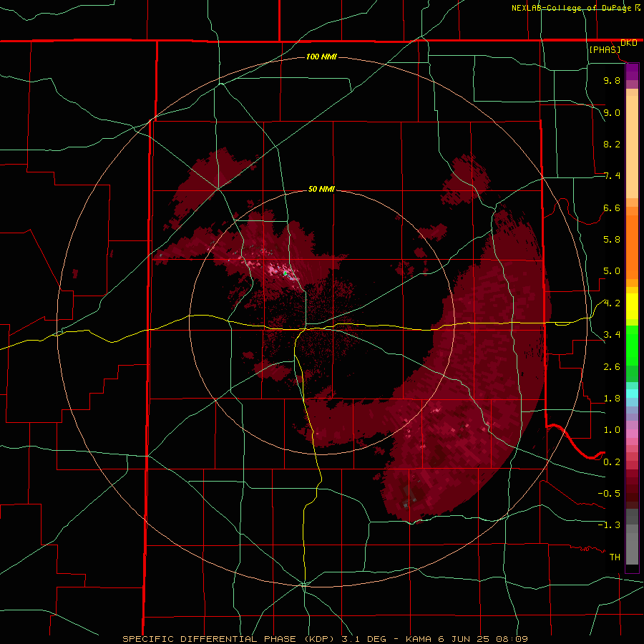Click the 1.0 scale value
644x644 pixels.
[612, 430]
